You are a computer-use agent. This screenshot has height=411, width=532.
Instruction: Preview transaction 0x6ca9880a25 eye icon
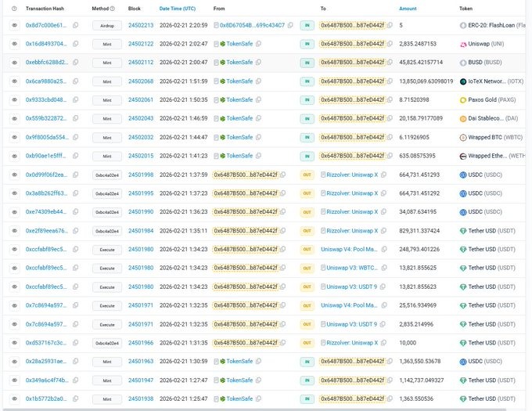tap(15, 81)
